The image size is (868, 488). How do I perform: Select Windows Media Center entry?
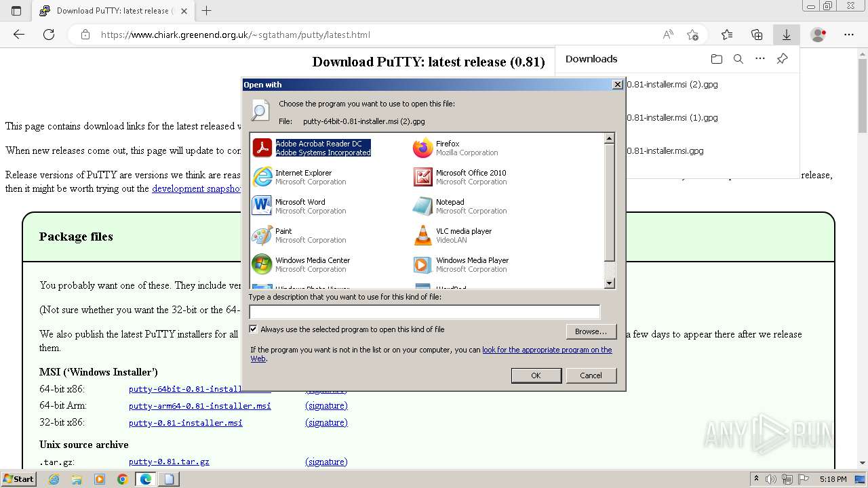301,264
